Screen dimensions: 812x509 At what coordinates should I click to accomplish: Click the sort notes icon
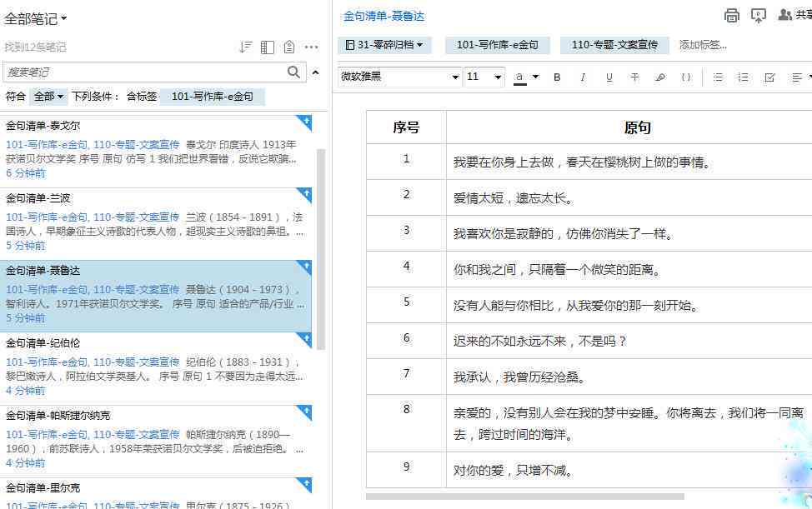pos(245,47)
